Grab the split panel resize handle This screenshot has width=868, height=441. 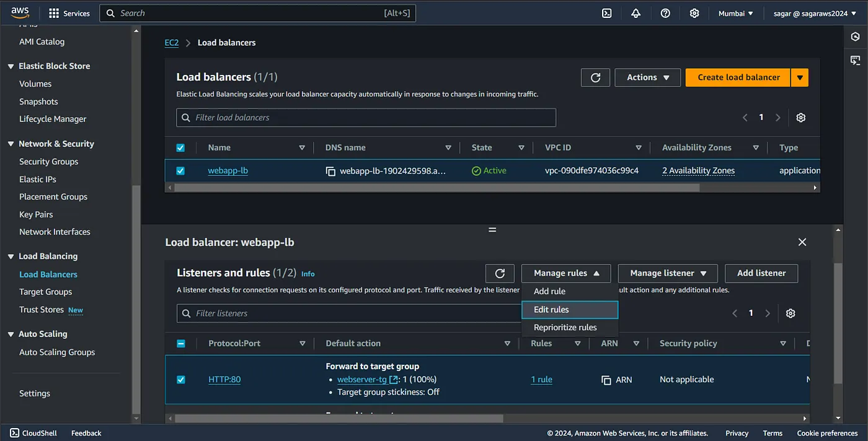tap(492, 230)
